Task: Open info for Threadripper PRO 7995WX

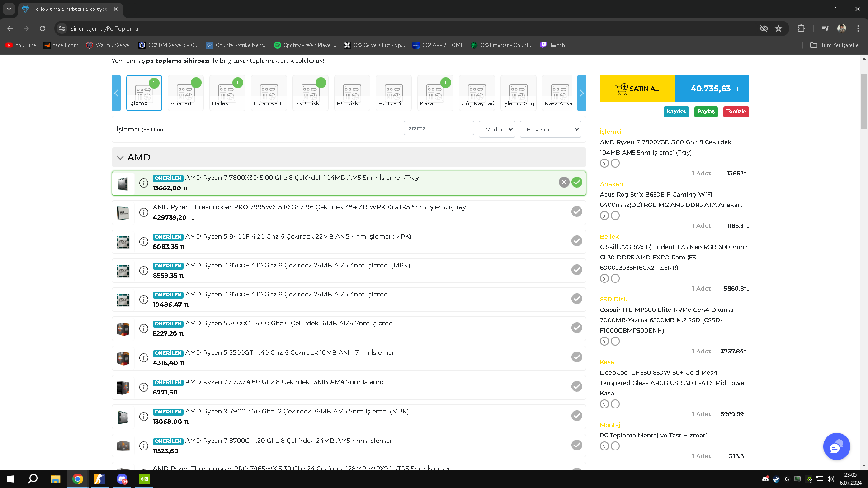Action: 143,212
